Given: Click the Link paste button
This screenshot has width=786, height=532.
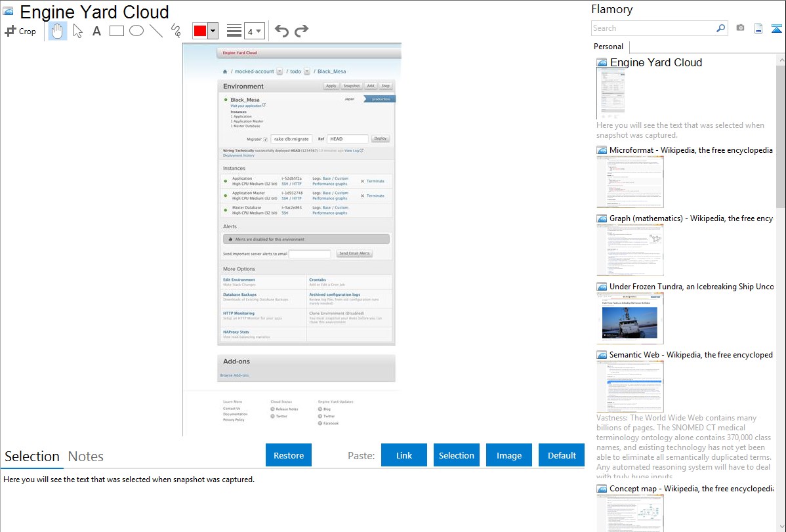Looking at the screenshot, I should coord(404,455).
